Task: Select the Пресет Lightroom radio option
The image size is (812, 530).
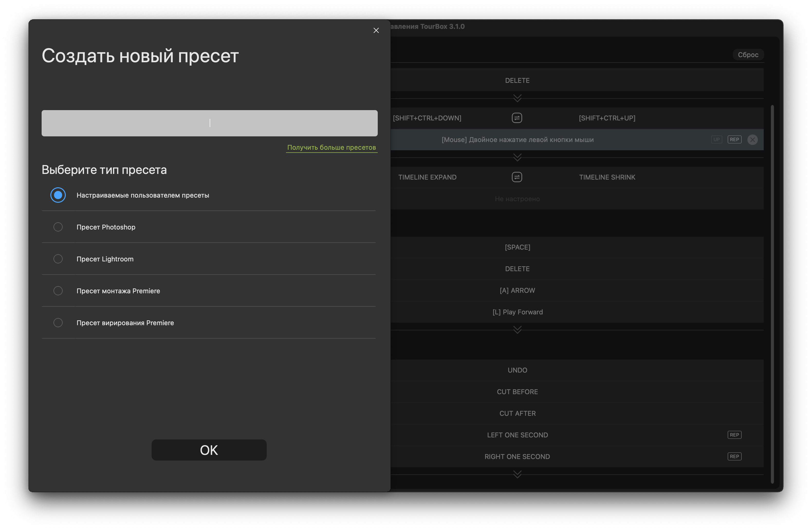Action: pyautogui.click(x=58, y=259)
